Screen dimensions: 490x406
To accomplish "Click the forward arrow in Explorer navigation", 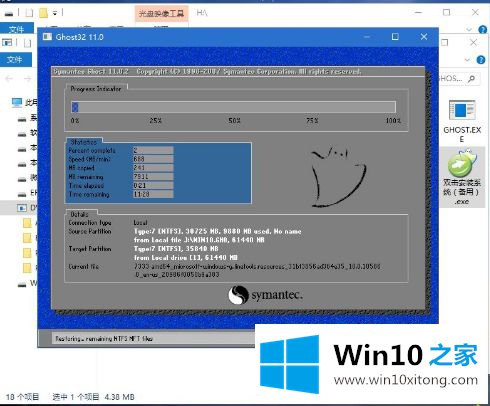I will point(28,79).
